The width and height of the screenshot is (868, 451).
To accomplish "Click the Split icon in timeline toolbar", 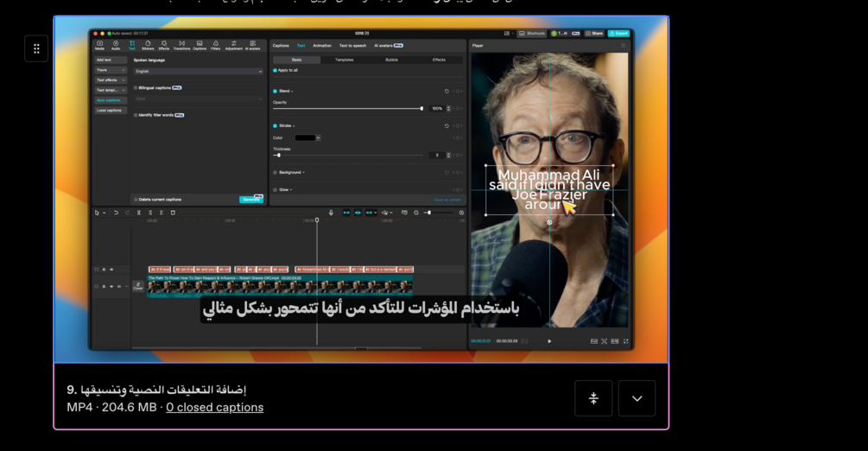I will click(139, 213).
